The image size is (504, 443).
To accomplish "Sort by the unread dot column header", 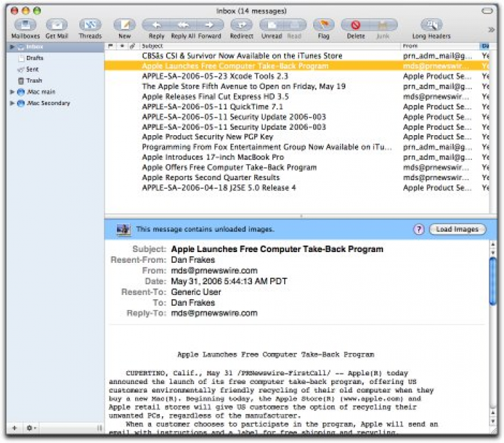I will click(122, 46).
